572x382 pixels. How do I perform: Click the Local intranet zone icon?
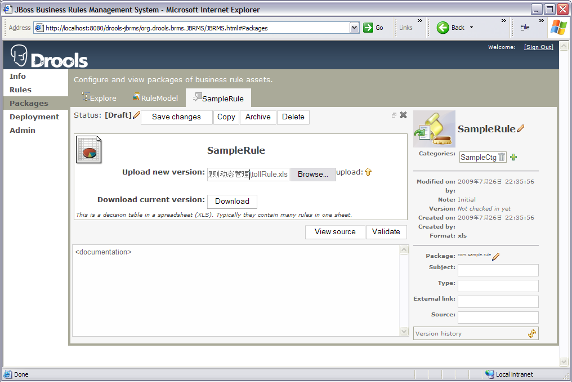[x=489, y=374]
